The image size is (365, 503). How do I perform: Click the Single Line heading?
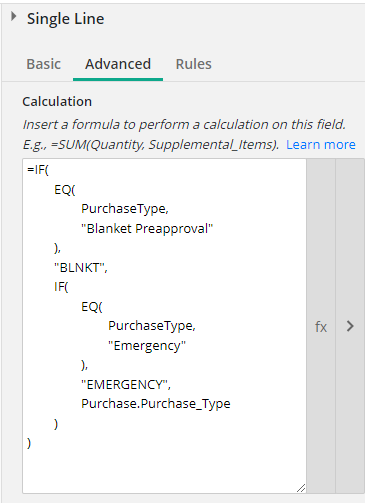(66, 19)
